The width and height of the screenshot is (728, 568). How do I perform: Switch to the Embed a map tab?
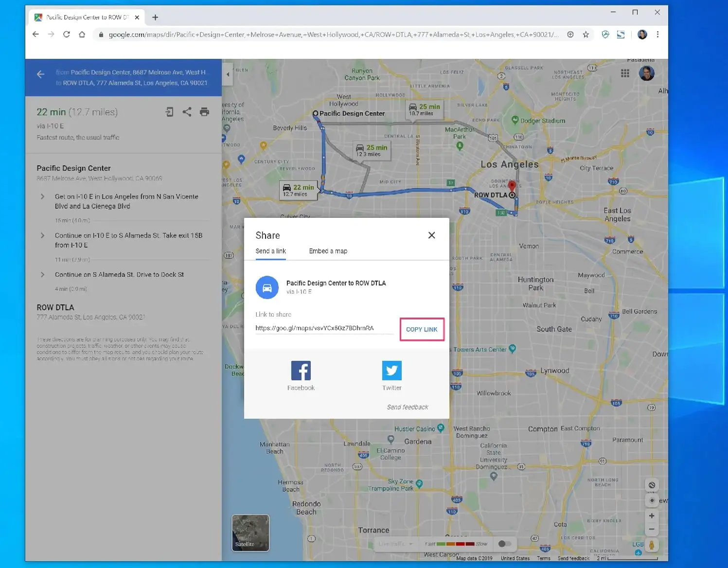[328, 251]
